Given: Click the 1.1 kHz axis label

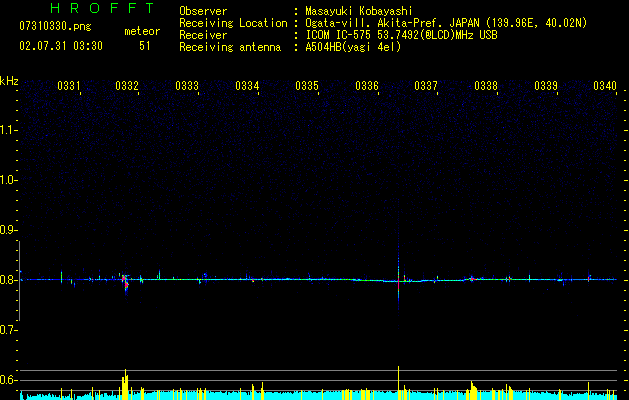Looking at the screenshot, I should point(8,130).
